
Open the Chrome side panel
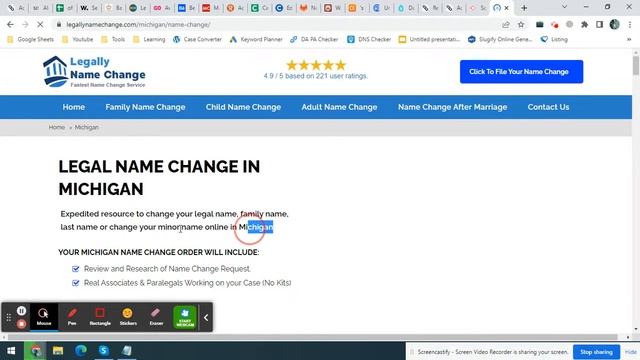pyautogui.click(x=599, y=24)
